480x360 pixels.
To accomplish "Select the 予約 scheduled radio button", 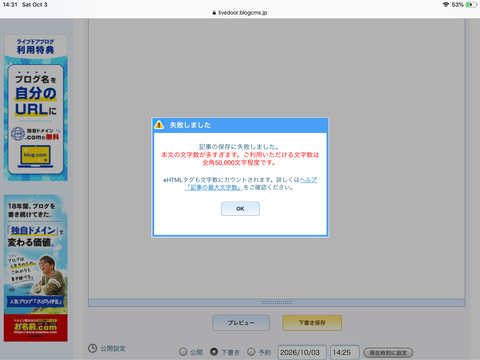I will point(251,352).
